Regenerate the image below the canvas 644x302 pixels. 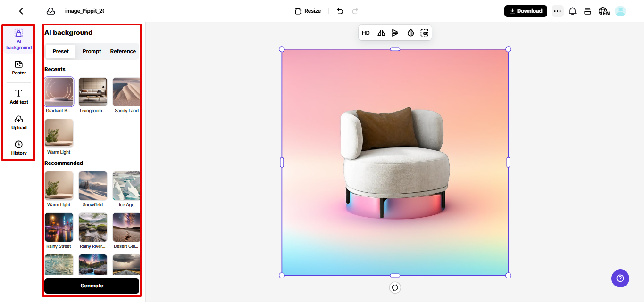point(395,287)
